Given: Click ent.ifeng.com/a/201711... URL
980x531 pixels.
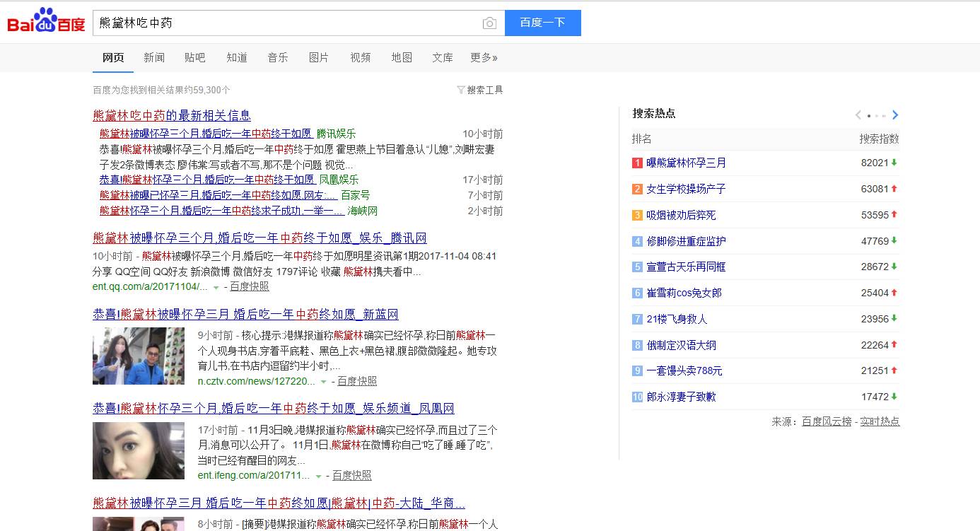Looking at the screenshot, I should click(254, 475).
